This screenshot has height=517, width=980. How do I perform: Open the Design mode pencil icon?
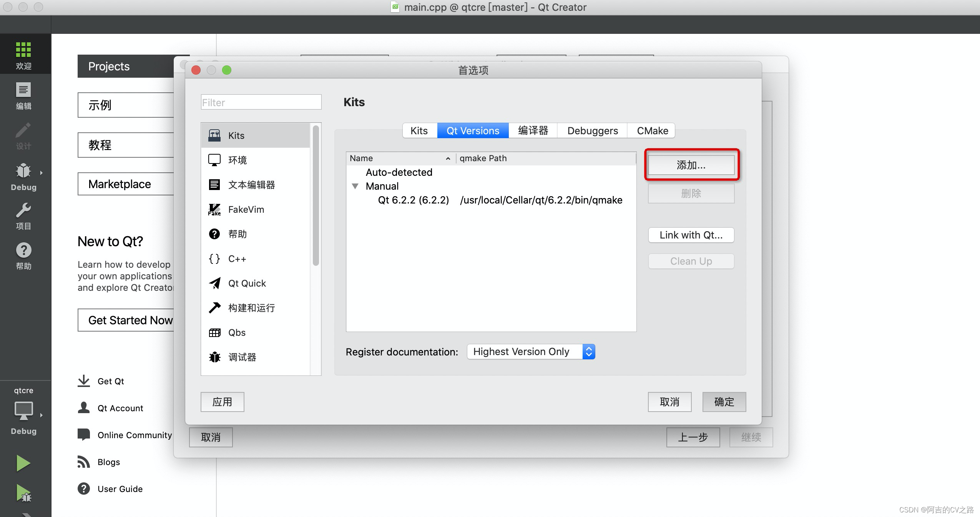point(23,130)
